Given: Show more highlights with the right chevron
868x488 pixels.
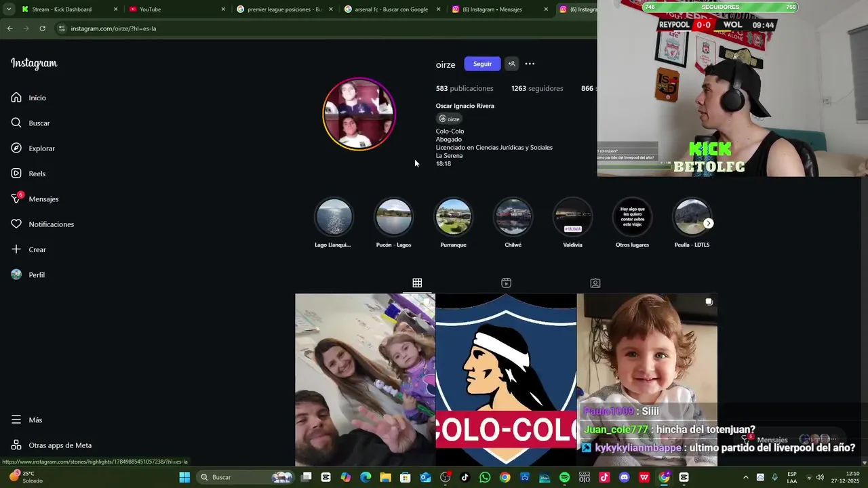Looking at the screenshot, I should pyautogui.click(x=708, y=223).
